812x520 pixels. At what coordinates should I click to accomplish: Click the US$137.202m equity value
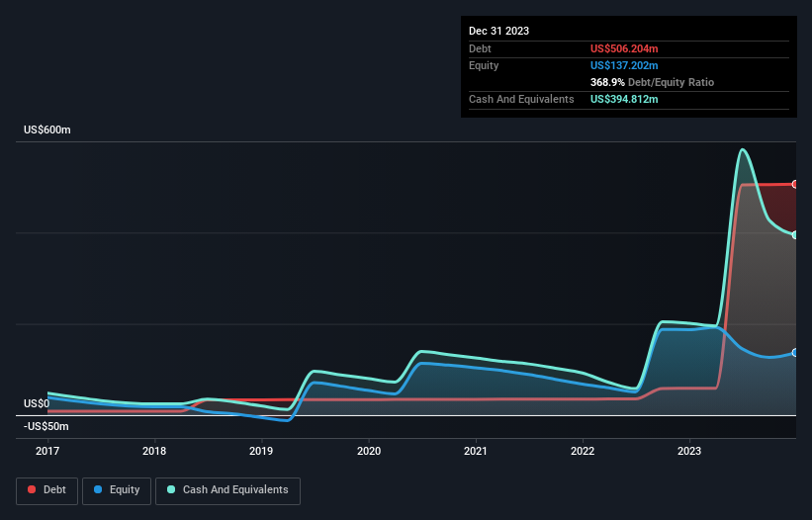tap(624, 65)
